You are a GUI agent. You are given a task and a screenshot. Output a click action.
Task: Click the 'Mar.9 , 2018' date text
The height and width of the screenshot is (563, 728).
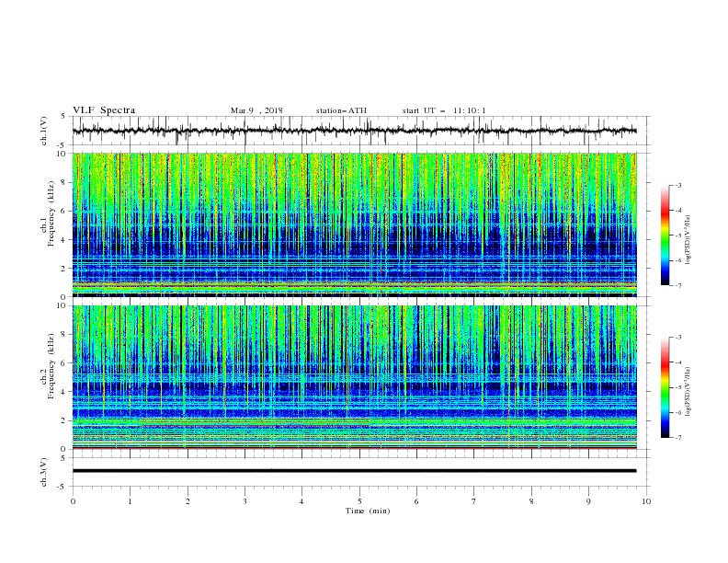[256, 110]
